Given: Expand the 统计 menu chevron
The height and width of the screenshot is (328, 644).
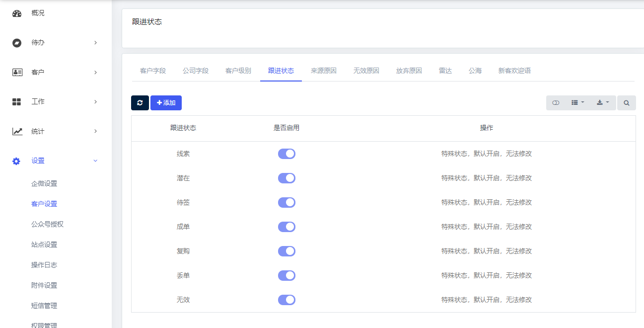Looking at the screenshot, I should [95, 131].
